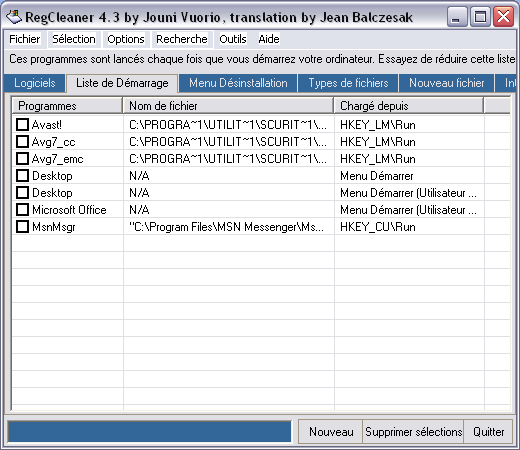Open the Outils menu
520x450 pixels.
233,39
